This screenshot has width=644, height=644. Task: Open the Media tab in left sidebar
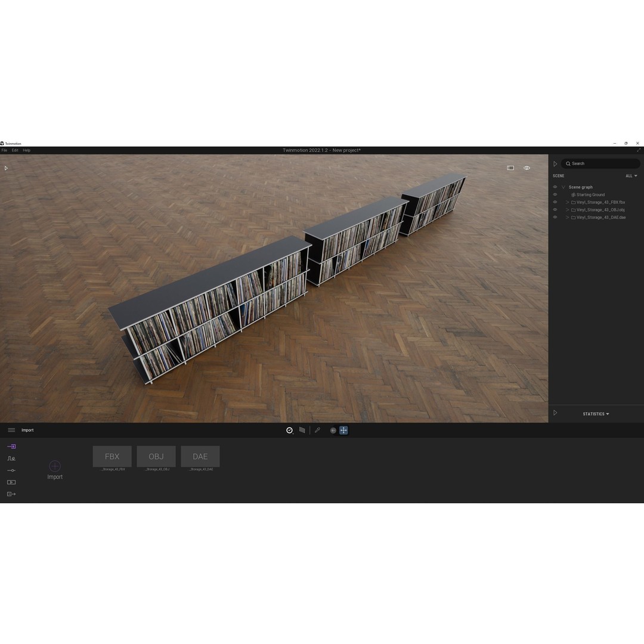click(x=11, y=482)
